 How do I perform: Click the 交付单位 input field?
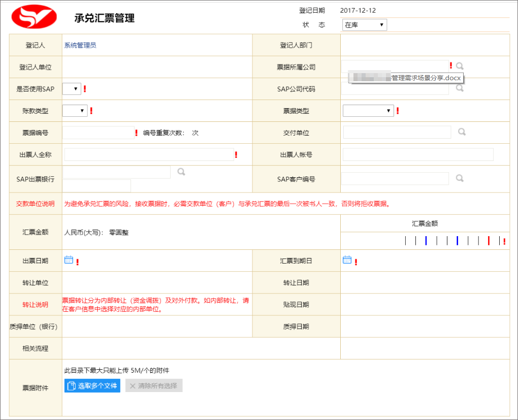(397, 132)
